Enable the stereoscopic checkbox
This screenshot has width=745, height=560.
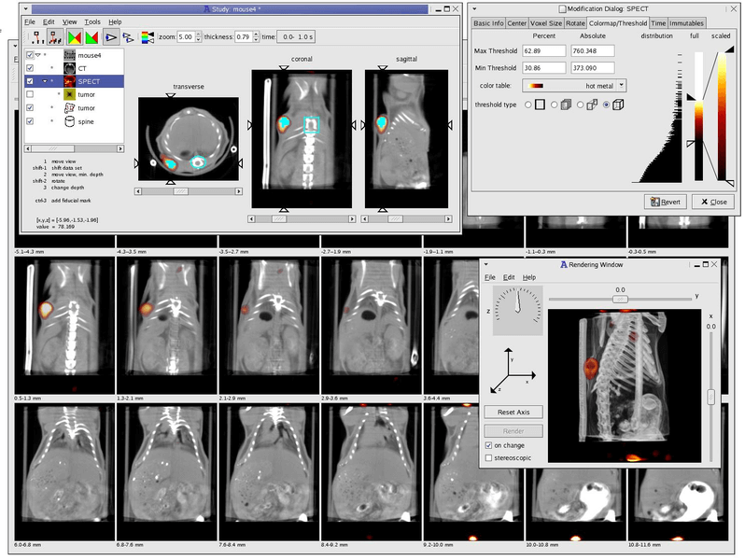point(488,458)
